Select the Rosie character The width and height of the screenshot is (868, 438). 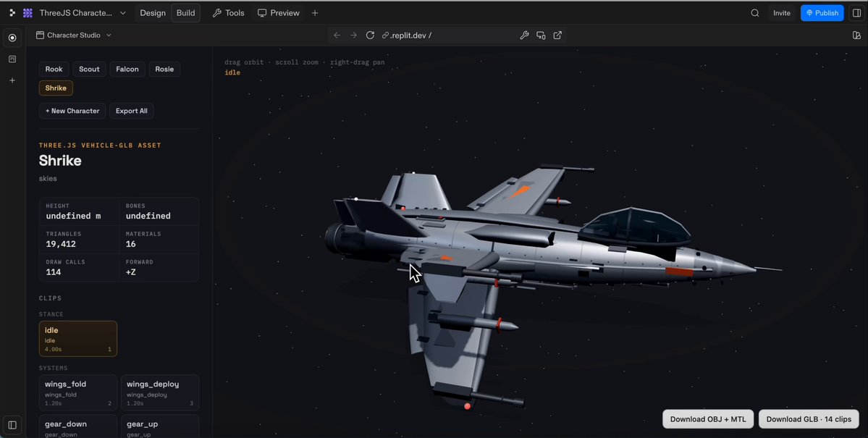coord(164,70)
